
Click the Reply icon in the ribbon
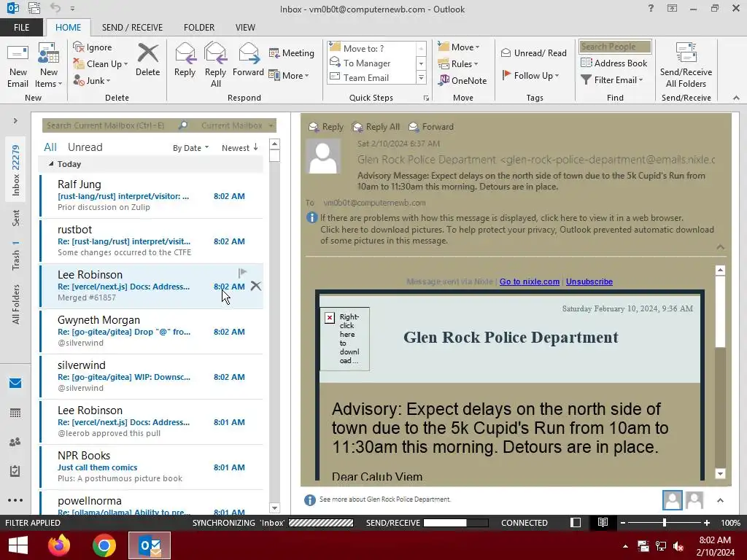[x=185, y=61]
